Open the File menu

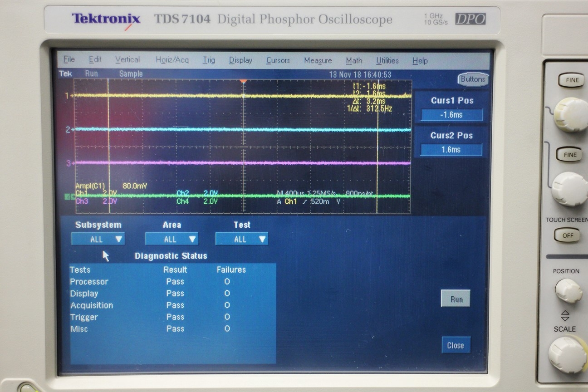[69, 60]
